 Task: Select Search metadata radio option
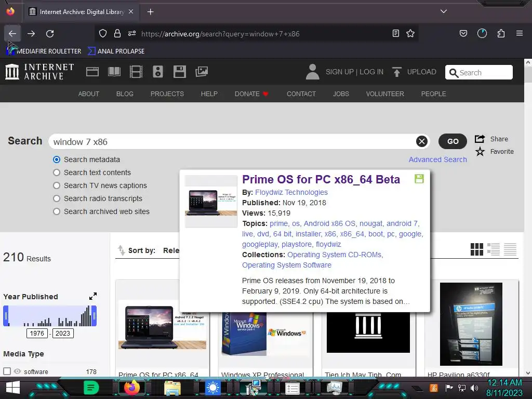[x=57, y=159]
